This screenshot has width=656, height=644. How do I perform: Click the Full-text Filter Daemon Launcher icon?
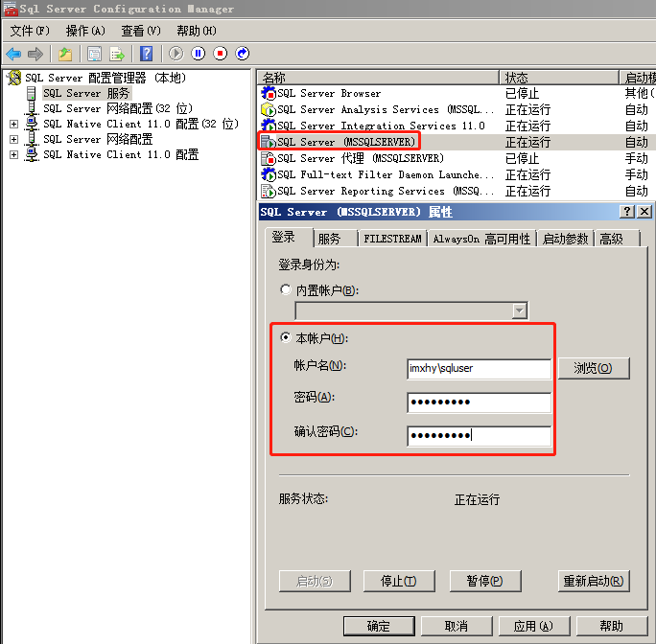click(269, 174)
